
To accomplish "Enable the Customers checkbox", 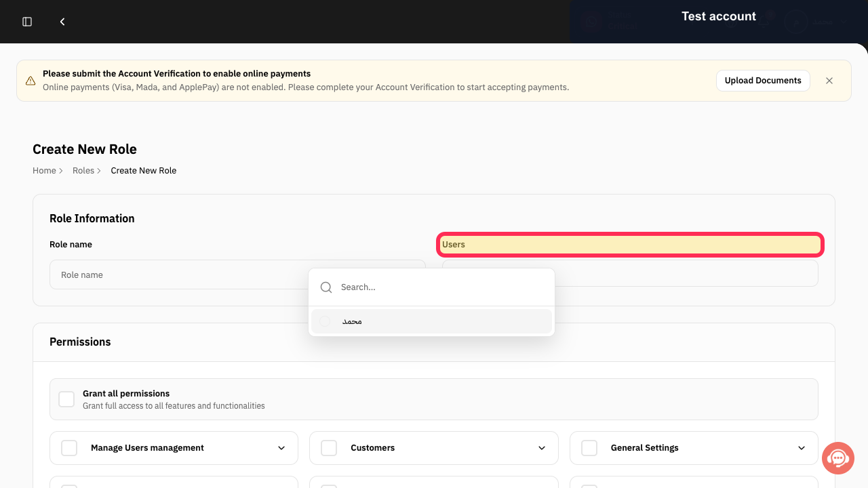I will (x=329, y=448).
